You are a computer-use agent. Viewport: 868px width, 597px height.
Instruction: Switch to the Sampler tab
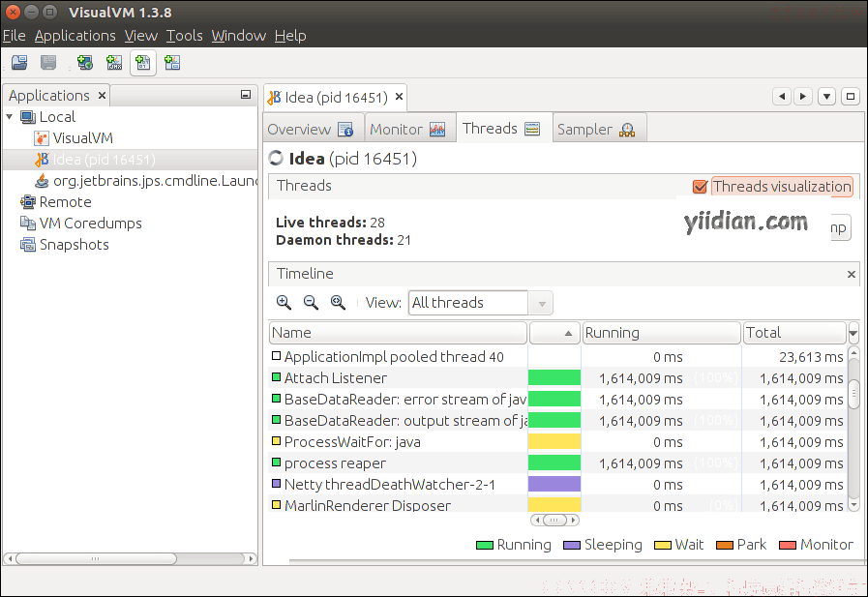(598, 129)
